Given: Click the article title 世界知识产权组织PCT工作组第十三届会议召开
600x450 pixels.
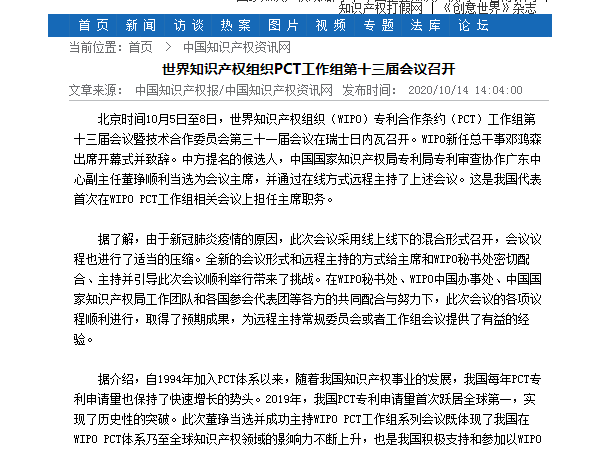Looking at the screenshot, I should (x=308, y=69).
